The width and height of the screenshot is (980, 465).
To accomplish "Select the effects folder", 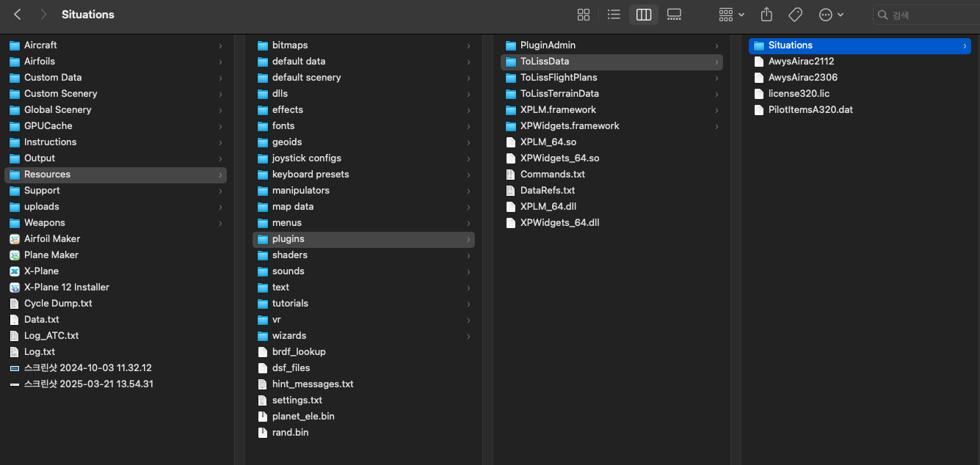I will pos(363,110).
